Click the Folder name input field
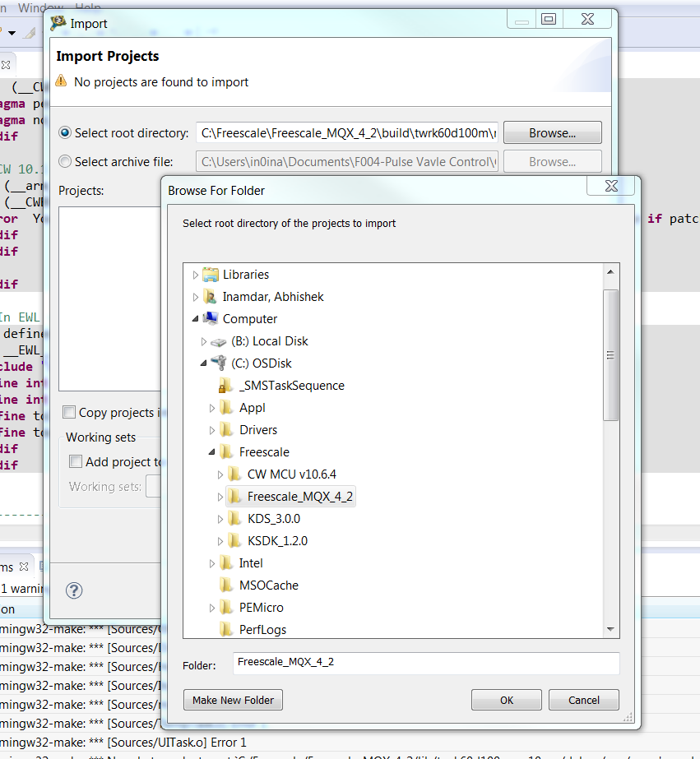Image resolution: width=700 pixels, height=759 pixels. tap(426, 663)
